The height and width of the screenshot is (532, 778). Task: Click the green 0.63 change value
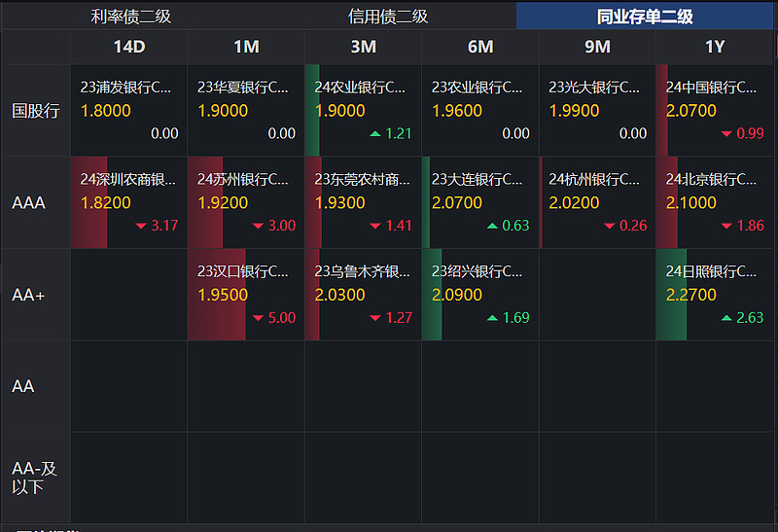(515, 226)
